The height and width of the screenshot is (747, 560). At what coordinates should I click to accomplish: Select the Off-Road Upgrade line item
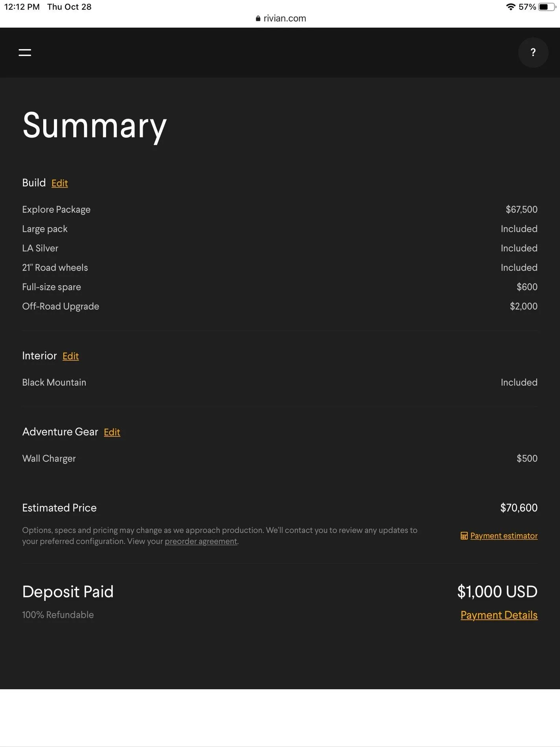click(280, 306)
